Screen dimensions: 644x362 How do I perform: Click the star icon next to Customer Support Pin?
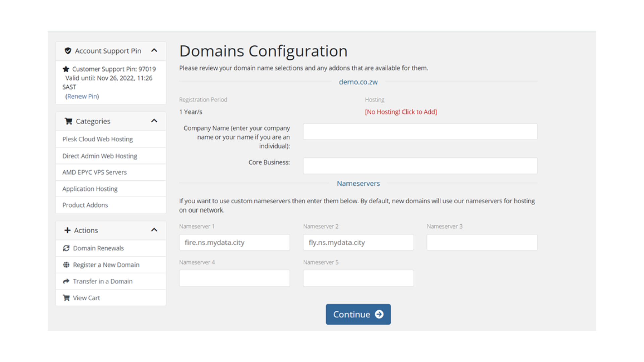pos(66,69)
